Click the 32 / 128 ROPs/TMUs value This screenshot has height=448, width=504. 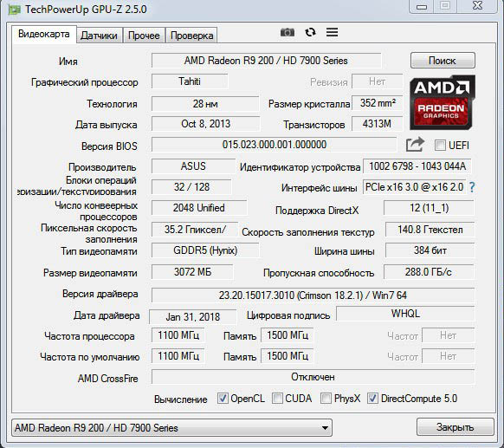[191, 187]
